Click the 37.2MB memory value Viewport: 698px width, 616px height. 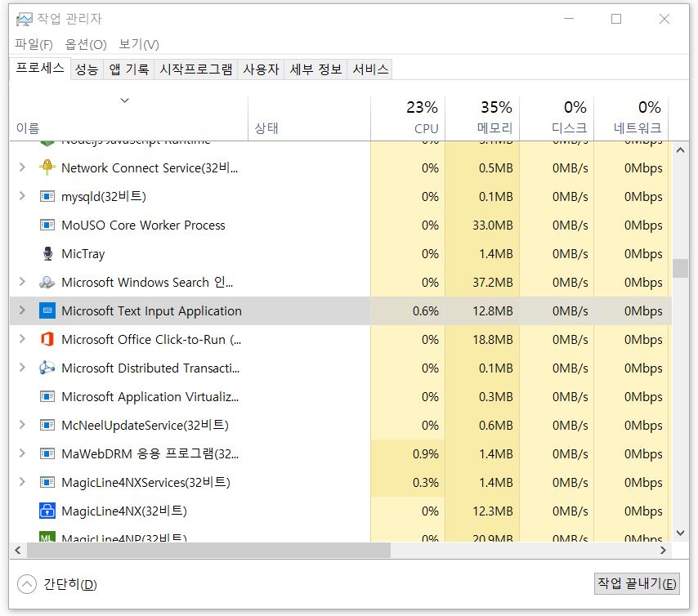(x=492, y=282)
